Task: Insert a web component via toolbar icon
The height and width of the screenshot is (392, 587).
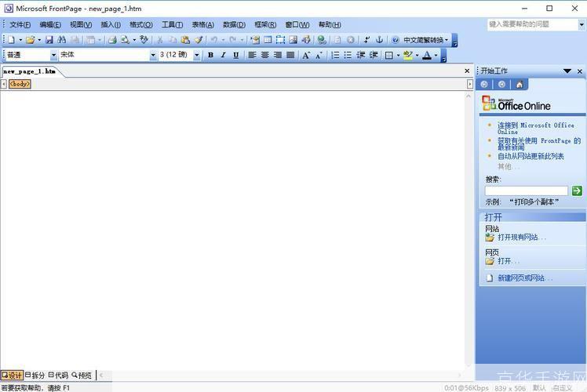Action: coord(255,40)
